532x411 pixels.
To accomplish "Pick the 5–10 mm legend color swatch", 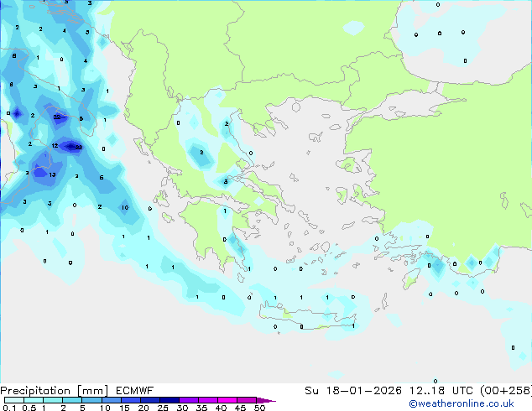I will [91, 400].
